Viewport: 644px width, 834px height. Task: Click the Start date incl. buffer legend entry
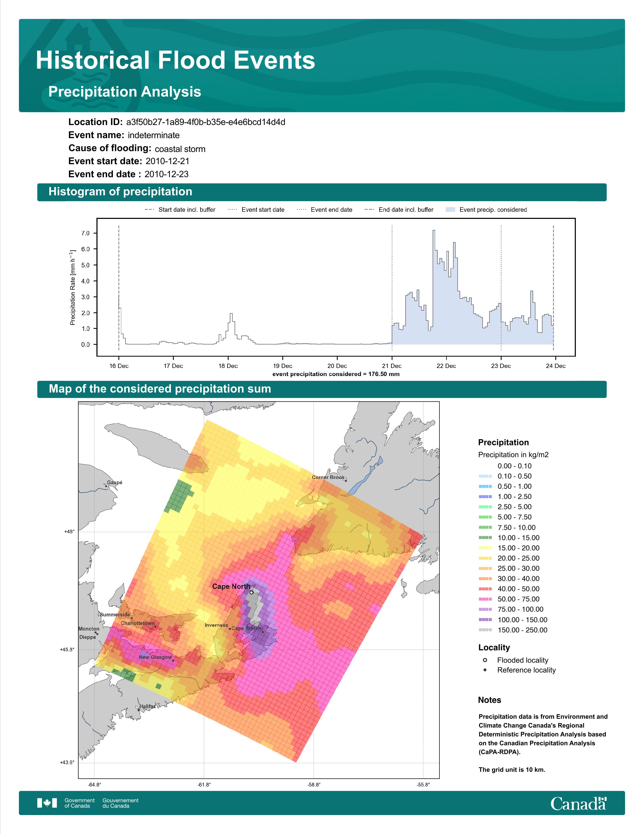pos(180,210)
